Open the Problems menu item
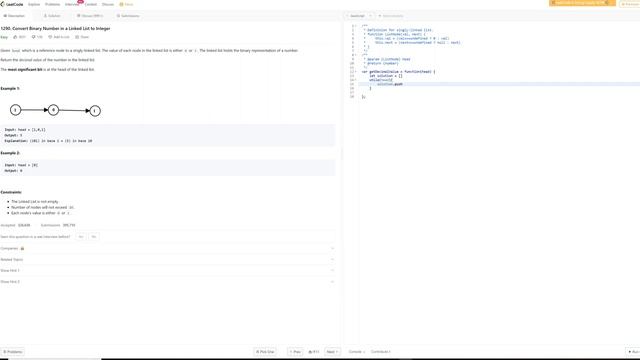 pos(52,4)
